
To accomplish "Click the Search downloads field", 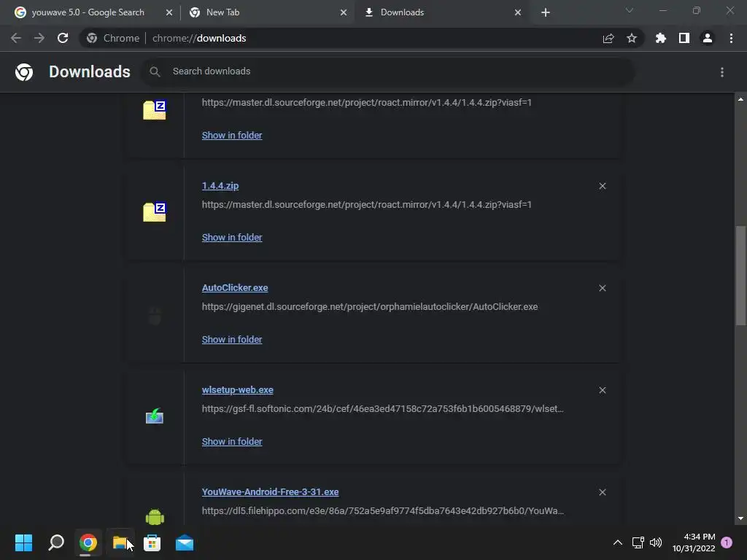I will (x=388, y=71).
